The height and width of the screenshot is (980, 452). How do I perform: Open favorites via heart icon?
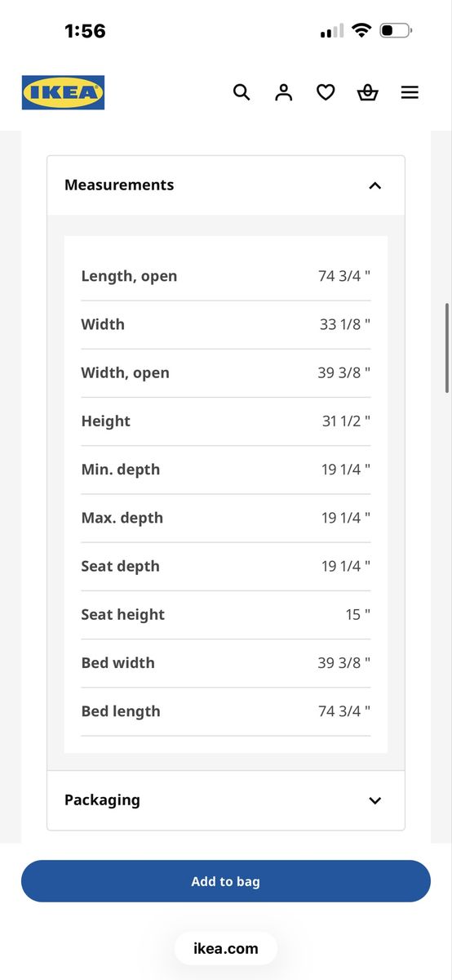tap(326, 92)
